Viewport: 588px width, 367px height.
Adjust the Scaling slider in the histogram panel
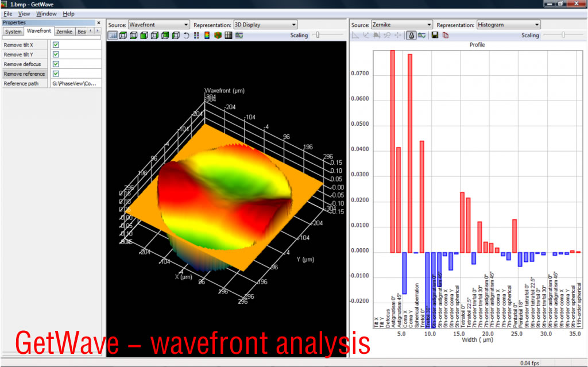pos(563,35)
